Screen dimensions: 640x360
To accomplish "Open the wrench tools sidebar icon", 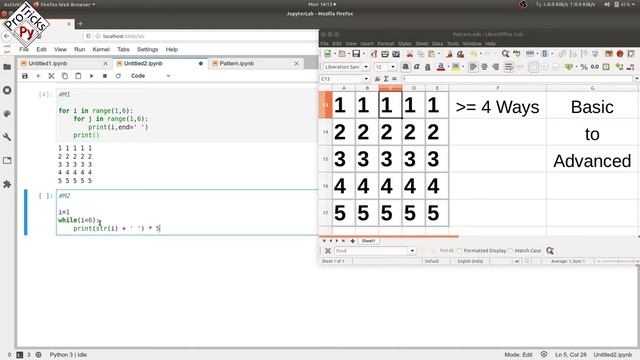I will click(x=7, y=137).
